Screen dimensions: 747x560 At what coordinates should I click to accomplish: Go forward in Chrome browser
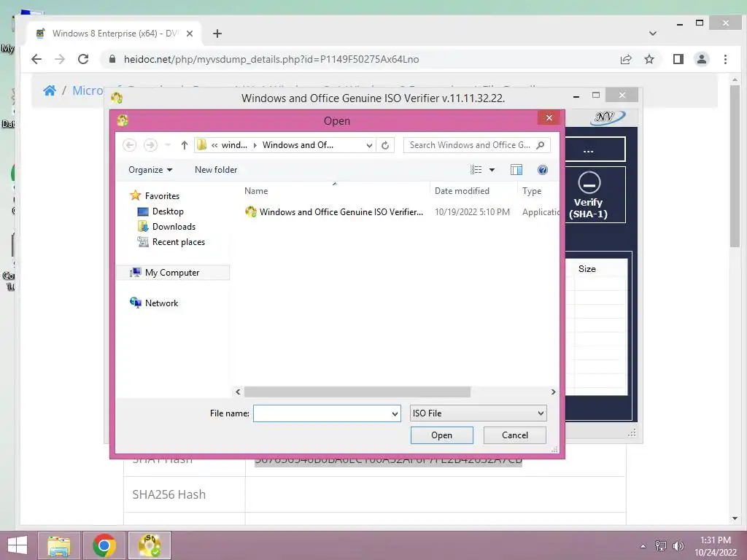(x=60, y=59)
